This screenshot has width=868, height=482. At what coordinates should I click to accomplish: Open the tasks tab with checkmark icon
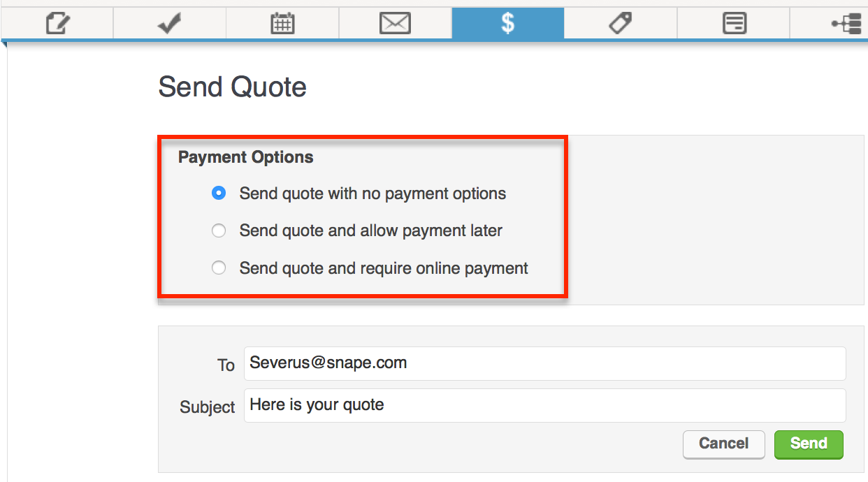[x=169, y=24]
